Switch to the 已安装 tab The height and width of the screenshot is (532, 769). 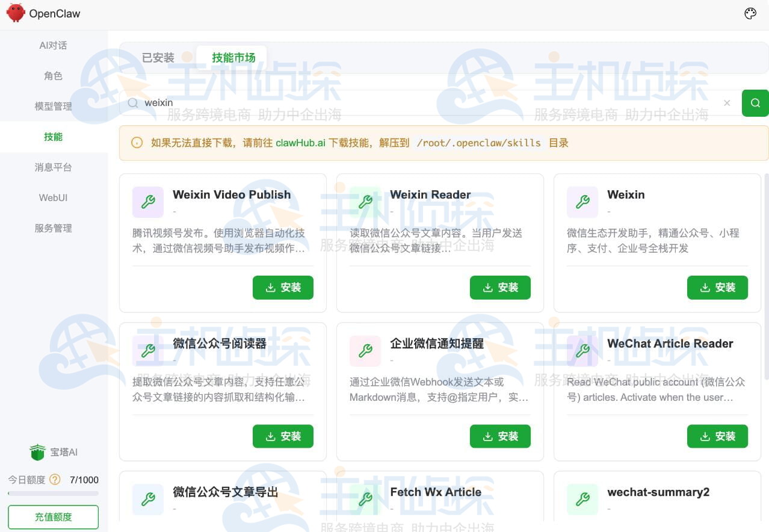(158, 58)
